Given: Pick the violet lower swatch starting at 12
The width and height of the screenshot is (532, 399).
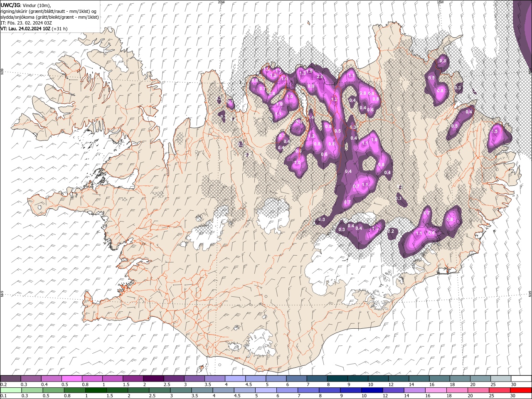Looking at the screenshot, I should (x=392, y=390).
